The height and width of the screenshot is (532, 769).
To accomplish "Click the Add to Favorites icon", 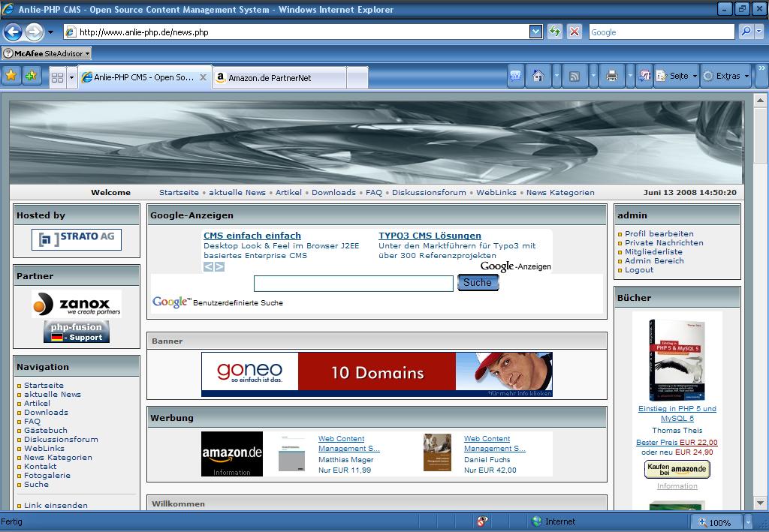I will tap(31, 76).
